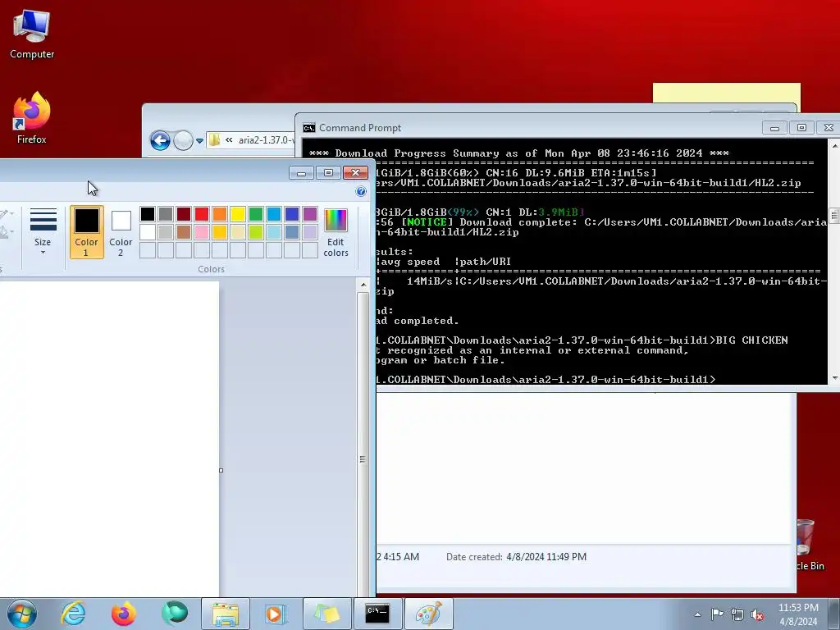
Task: Pick the lavender color swatch
Action: 310,232
